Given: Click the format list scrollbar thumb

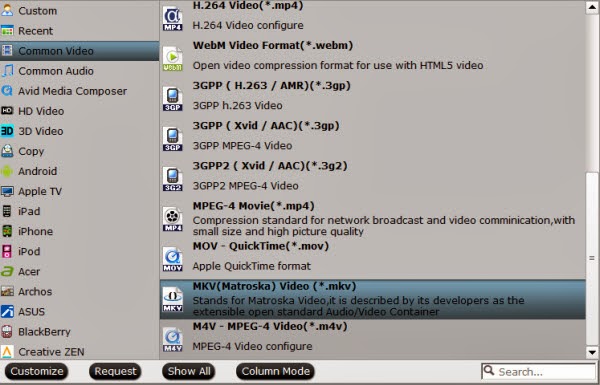Looking at the screenshot, I should tap(592, 259).
